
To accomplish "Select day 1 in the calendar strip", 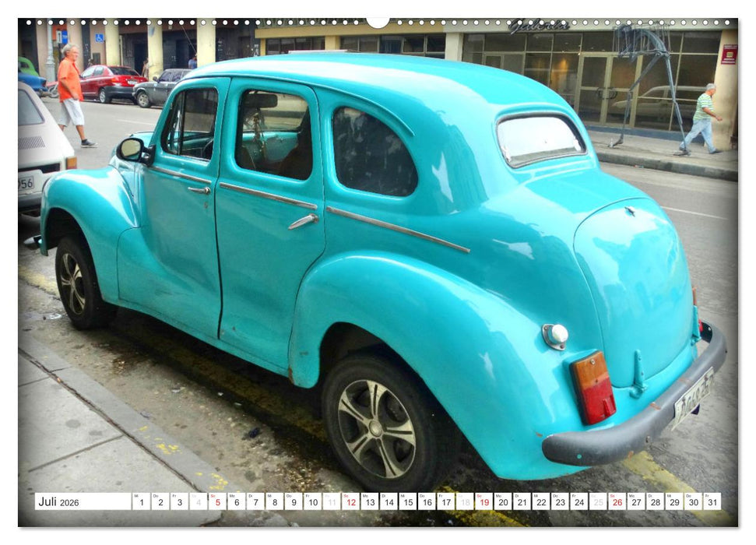I will click(x=141, y=502).
